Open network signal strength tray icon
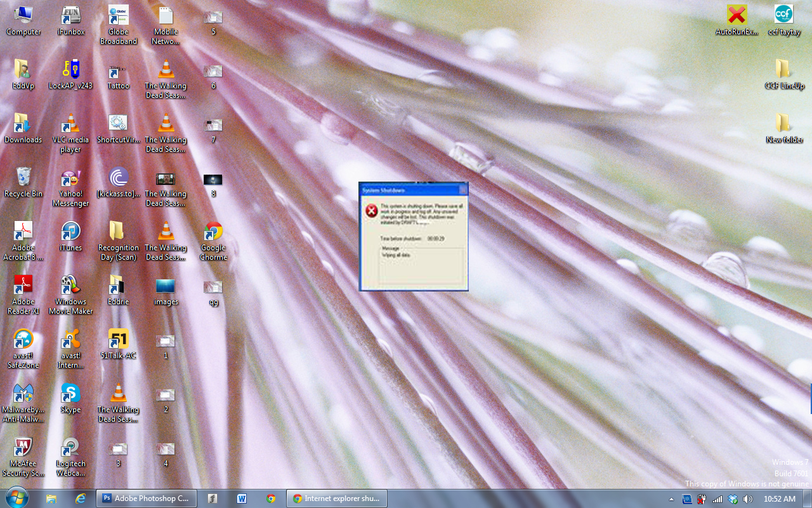Image resolution: width=812 pixels, height=508 pixels. coord(717,499)
